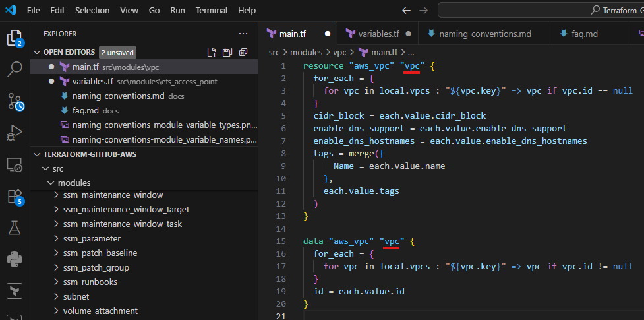Place cursor on line 21
Image resolution: width=644 pixels, height=320 pixels.
(473, 315)
